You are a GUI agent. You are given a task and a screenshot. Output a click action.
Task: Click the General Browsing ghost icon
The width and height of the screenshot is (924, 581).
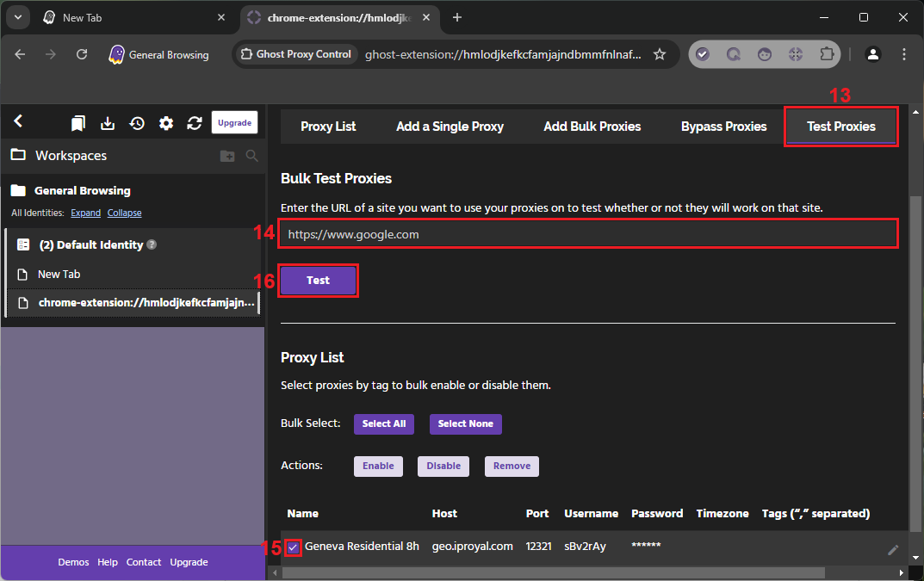116,54
